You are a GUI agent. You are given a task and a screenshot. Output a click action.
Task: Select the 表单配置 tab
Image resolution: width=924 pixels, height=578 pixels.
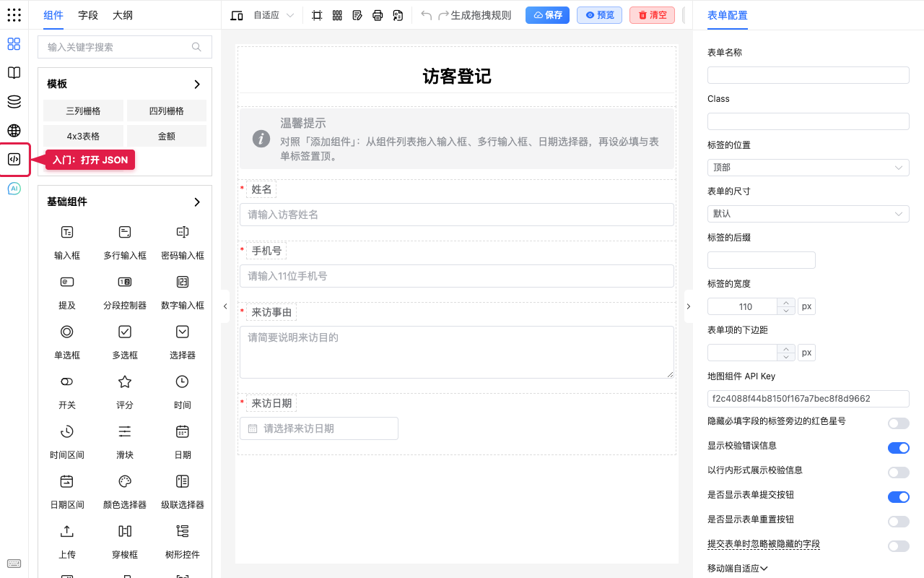728,15
